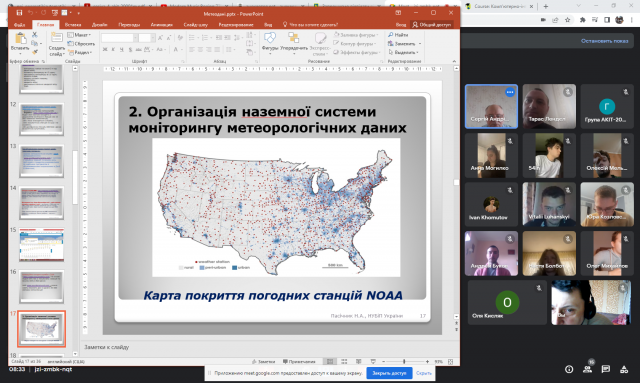This screenshot has height=383, width=640.
Task: Click the Arrange (Упорядочить) icon
Action: point(293,38)
